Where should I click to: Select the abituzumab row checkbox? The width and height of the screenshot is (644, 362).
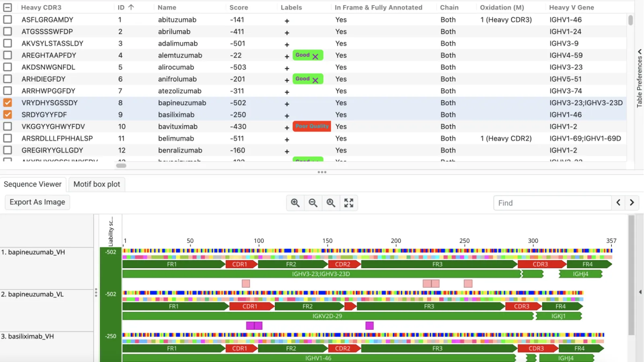(x=7, y=19)
